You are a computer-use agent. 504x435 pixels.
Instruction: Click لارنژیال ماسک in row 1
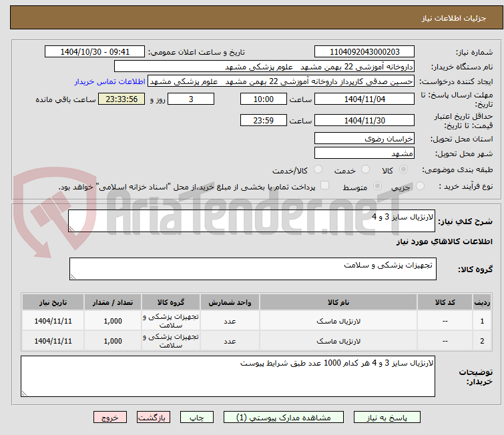coord(338,321)
